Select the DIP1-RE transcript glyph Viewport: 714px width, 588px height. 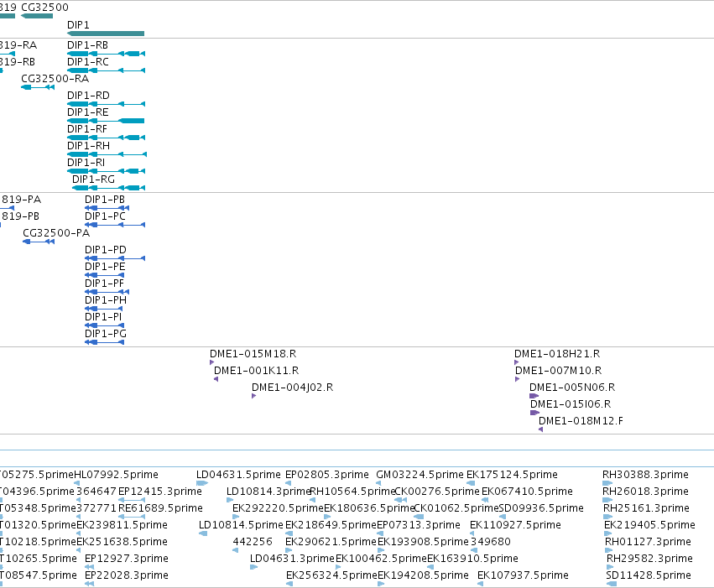(x=106, y=121)
